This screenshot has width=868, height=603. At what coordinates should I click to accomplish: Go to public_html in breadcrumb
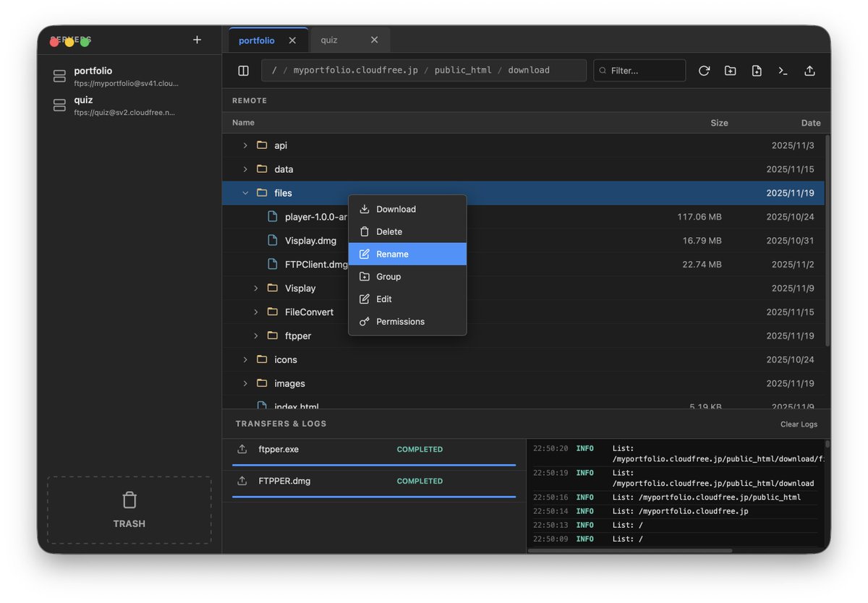point(463,70)
